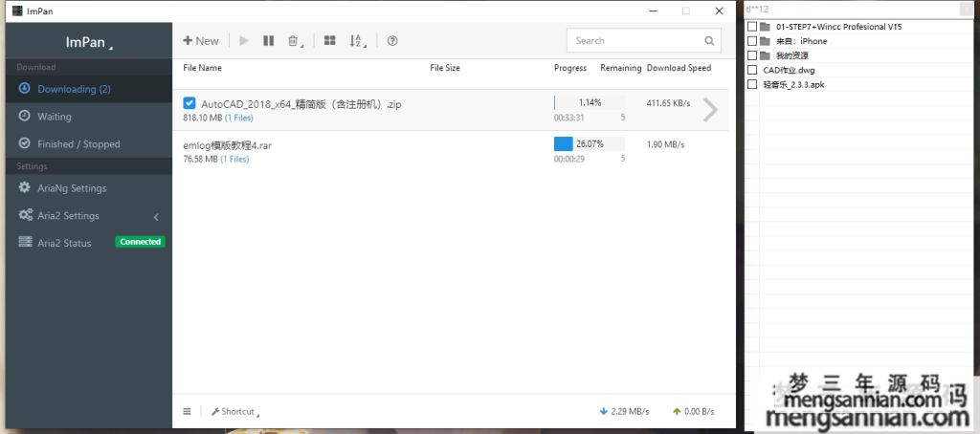
Task: Open the 01-STEP7+Wincc Profesional V15 folder icon
Action: pyautogui.click(x=765, y=27)
